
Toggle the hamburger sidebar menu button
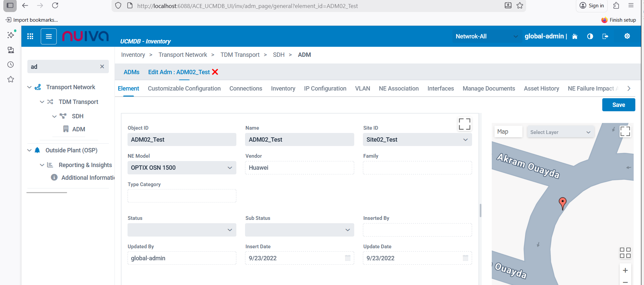point(49,36)
